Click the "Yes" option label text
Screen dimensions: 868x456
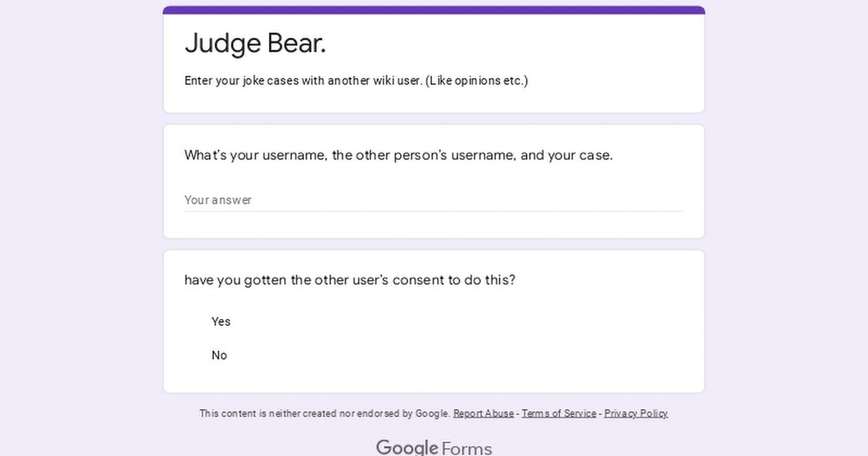click(221, 321)
